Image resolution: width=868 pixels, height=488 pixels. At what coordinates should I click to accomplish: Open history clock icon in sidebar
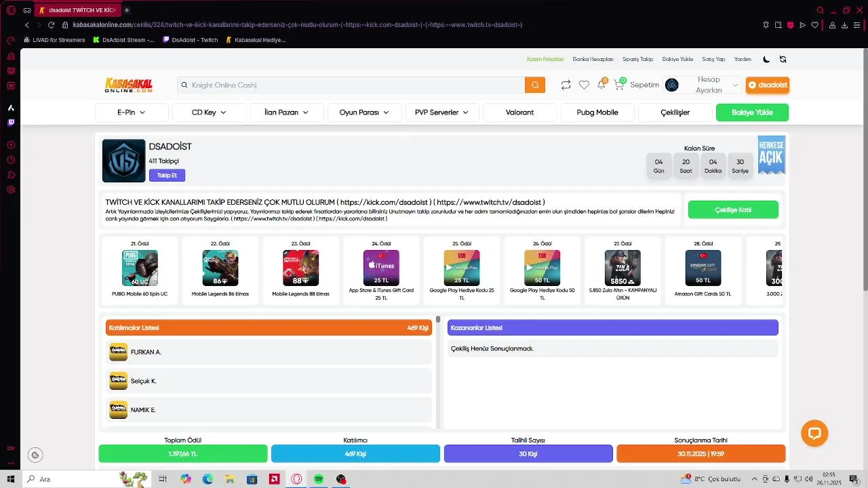[x=11, y=160]
